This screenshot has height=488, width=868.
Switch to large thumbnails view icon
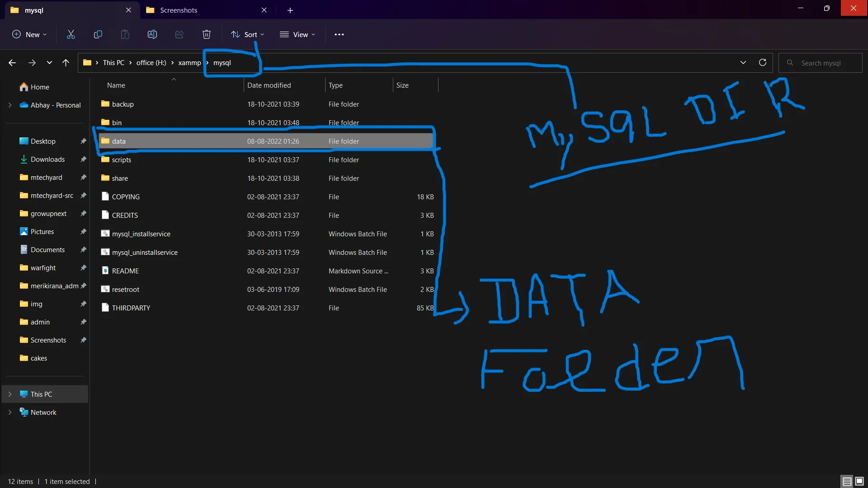859,481
